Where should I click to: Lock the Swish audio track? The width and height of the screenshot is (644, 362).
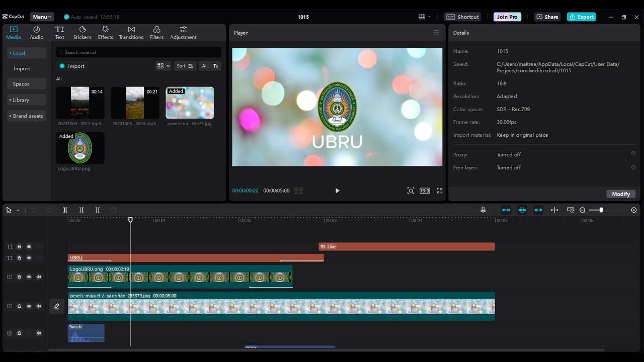[19, 333]
